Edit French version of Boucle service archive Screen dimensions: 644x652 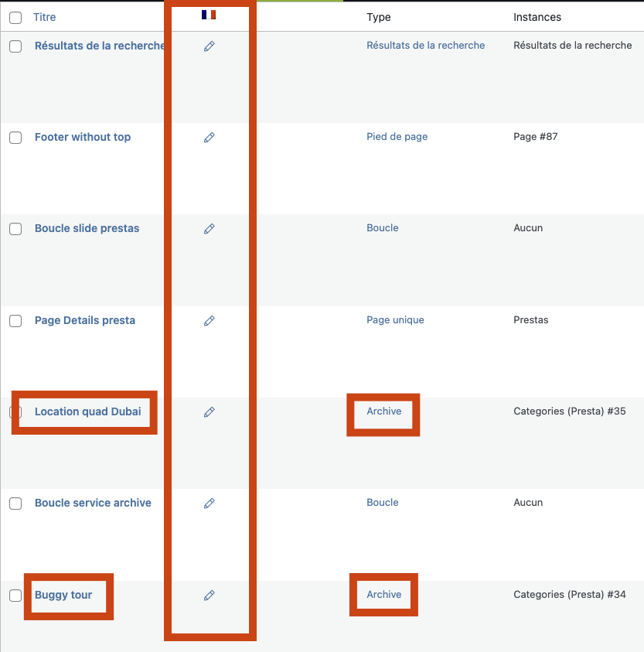coord(209,504)
